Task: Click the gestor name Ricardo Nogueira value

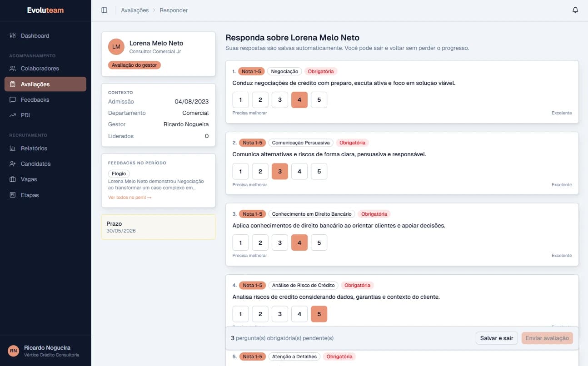Action: [186, 124]
